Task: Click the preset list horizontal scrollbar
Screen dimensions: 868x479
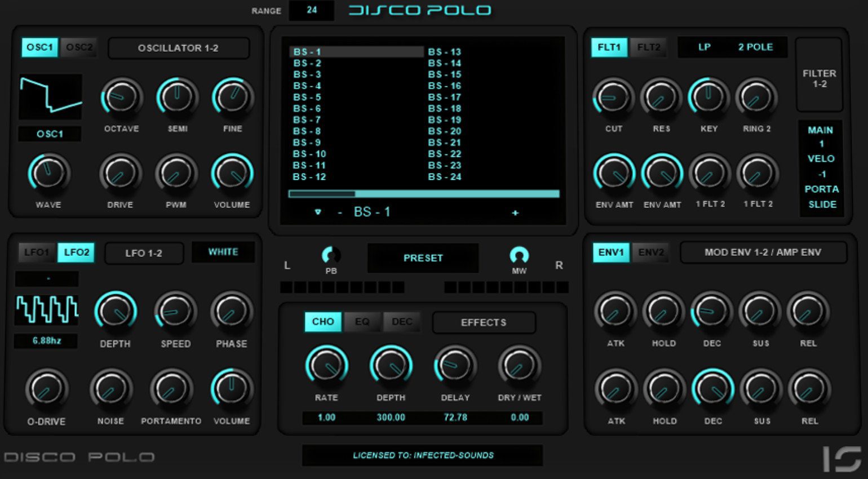Action: [x=424, y=194]
